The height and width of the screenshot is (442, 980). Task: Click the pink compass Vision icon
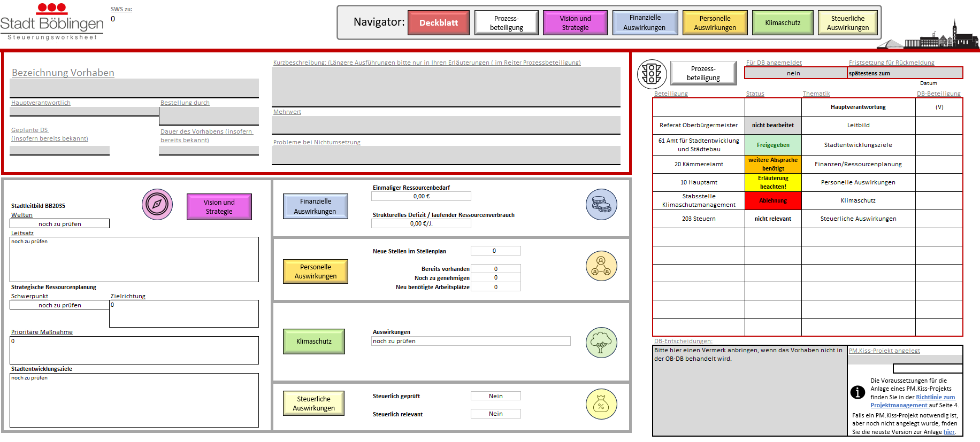[x=157, y=204]
